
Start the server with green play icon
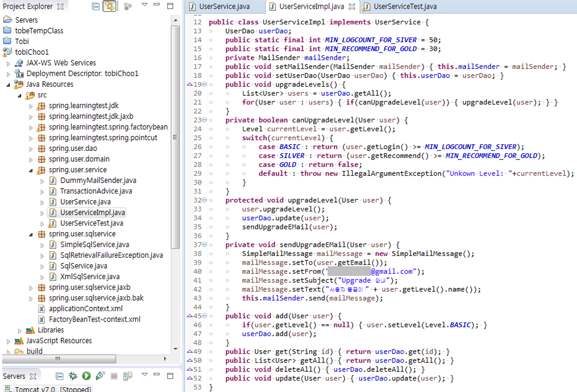tap(86, 376)
